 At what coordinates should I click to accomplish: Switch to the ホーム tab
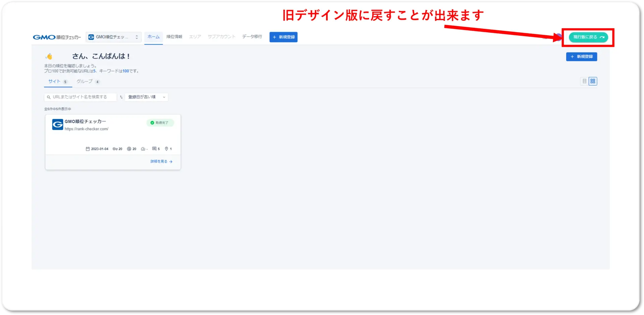[154, 37]
